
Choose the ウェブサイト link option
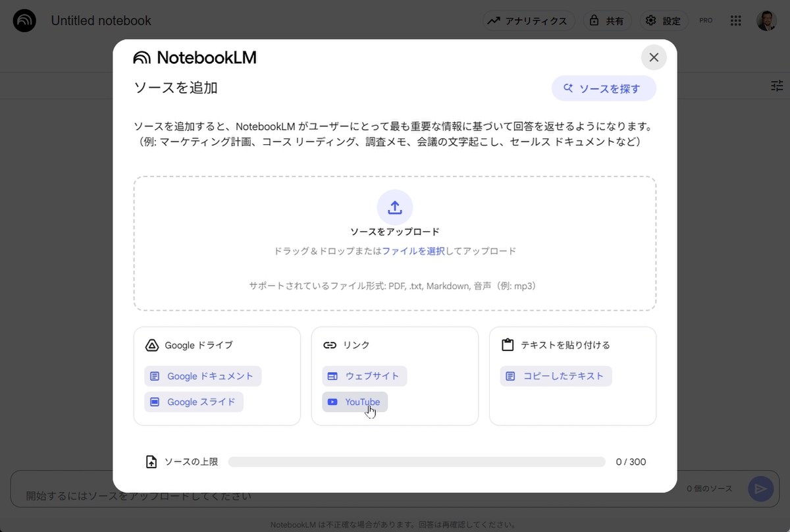(x=365, y=376)
